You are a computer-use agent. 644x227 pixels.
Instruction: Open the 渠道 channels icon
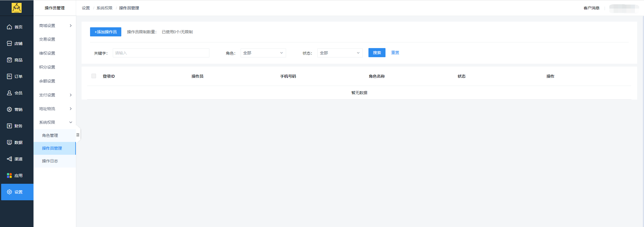click(x=9, y=159)
